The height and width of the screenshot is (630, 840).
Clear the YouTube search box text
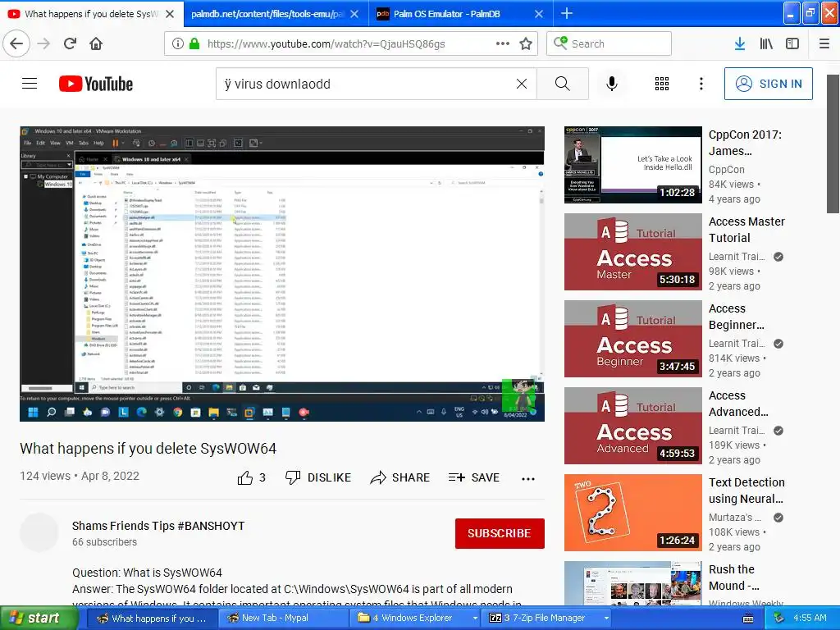[x=521, y=84]
